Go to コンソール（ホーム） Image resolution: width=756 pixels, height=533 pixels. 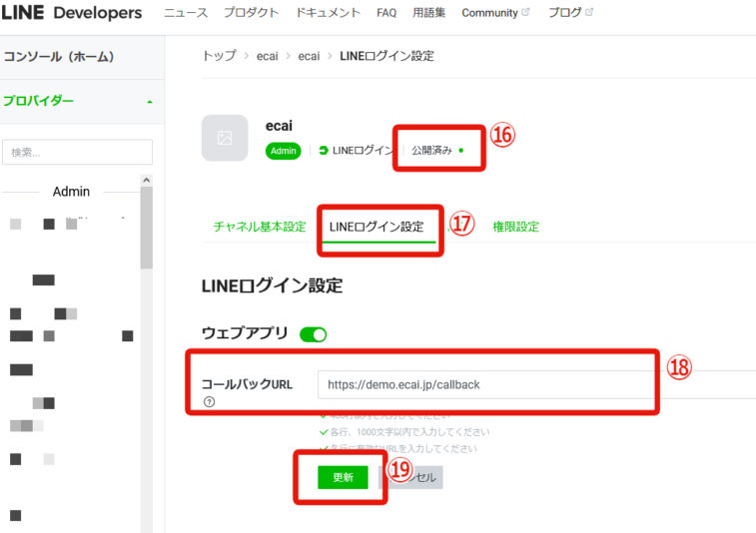click(x=59, y=57)
